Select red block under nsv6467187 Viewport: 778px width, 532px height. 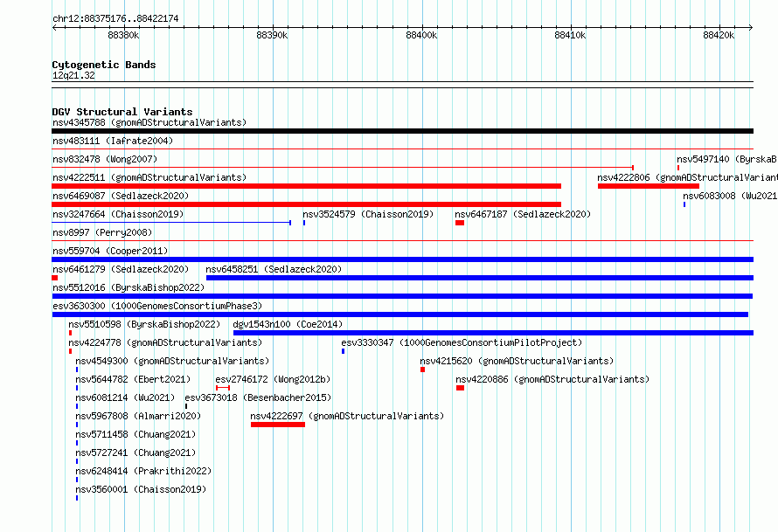(460, 223)
